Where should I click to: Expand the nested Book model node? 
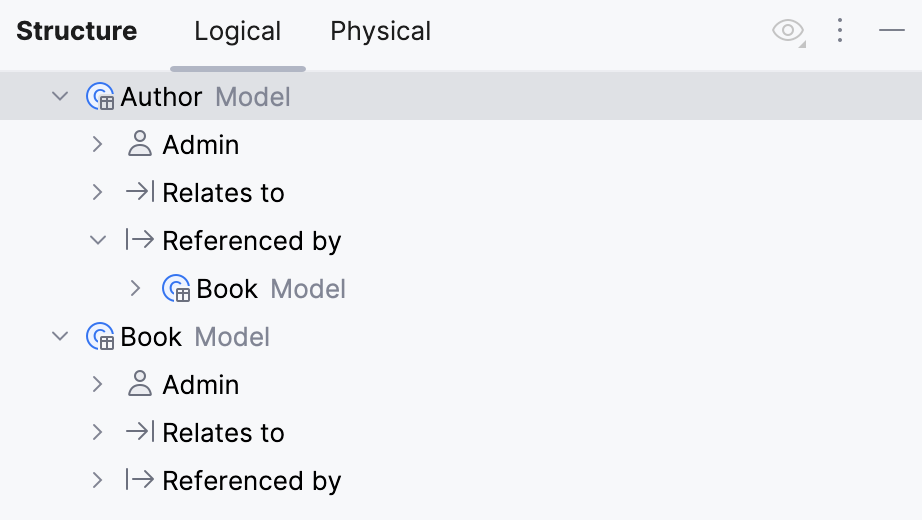click(136, 289)
